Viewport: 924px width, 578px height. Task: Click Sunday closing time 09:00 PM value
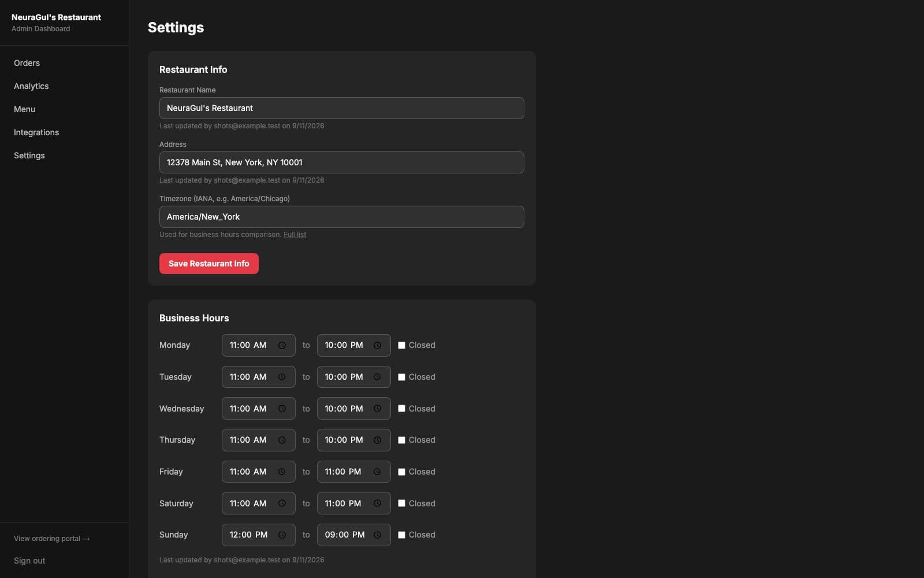345,535
